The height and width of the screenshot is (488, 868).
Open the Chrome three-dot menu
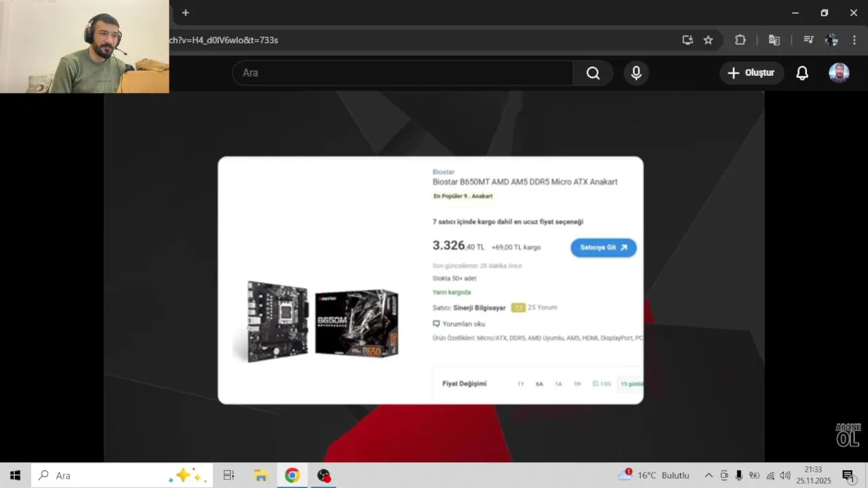pos(854,40)
